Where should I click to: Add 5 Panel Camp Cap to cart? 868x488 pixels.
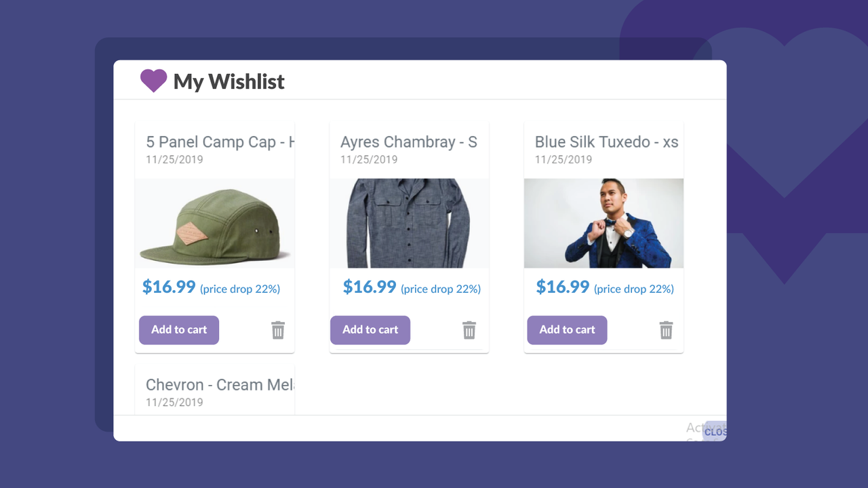pos(179,330)
